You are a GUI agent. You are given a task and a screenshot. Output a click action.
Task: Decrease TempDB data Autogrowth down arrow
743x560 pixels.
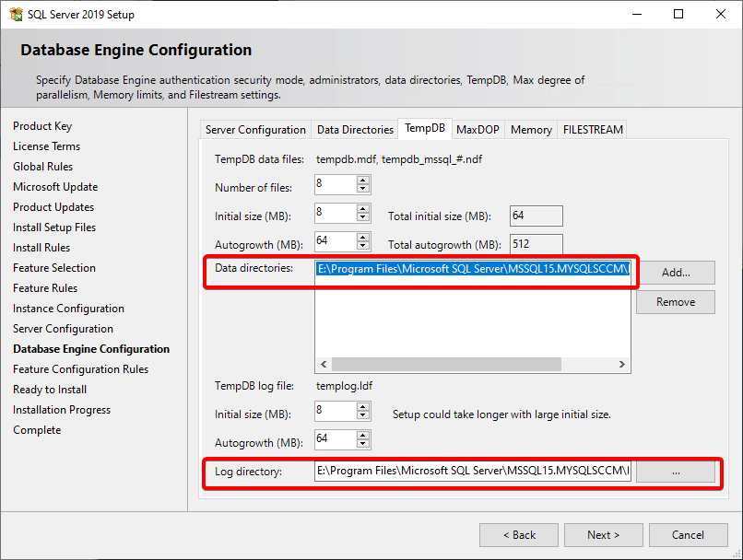coord(363,246)
